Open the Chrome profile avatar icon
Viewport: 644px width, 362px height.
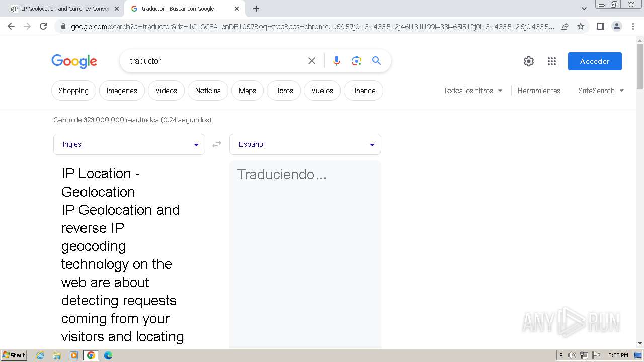(616, 26)
